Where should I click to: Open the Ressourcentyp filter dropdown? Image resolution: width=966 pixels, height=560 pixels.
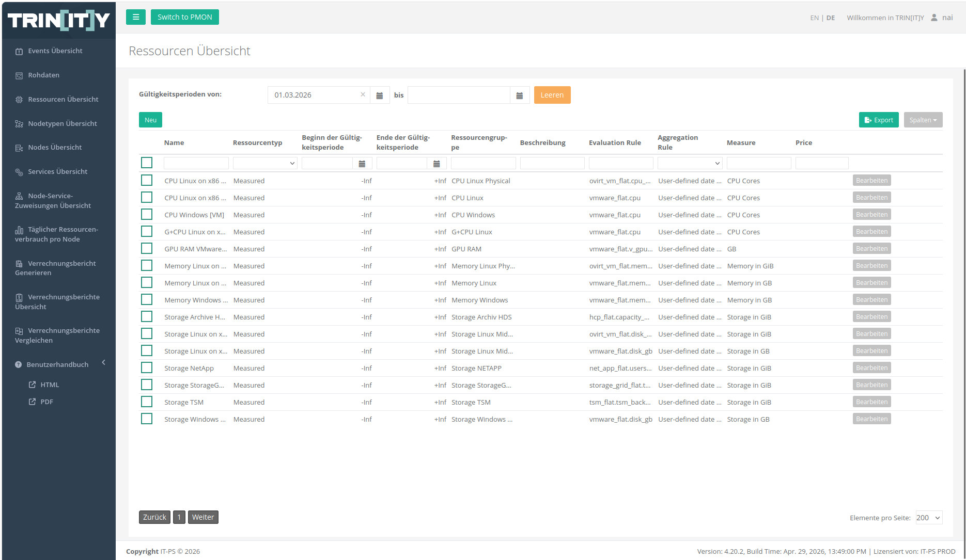[265, 164]
